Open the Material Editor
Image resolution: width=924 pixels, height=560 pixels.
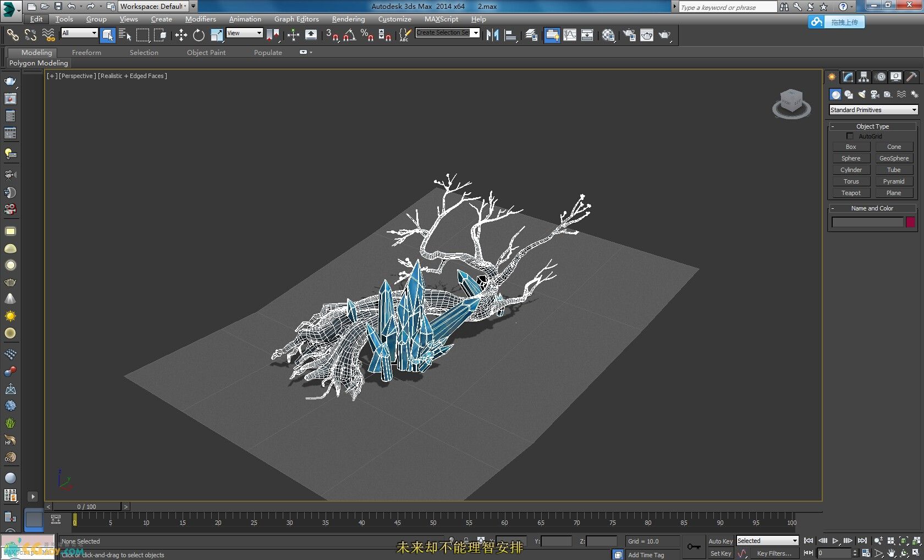click(x=608, y=35)
